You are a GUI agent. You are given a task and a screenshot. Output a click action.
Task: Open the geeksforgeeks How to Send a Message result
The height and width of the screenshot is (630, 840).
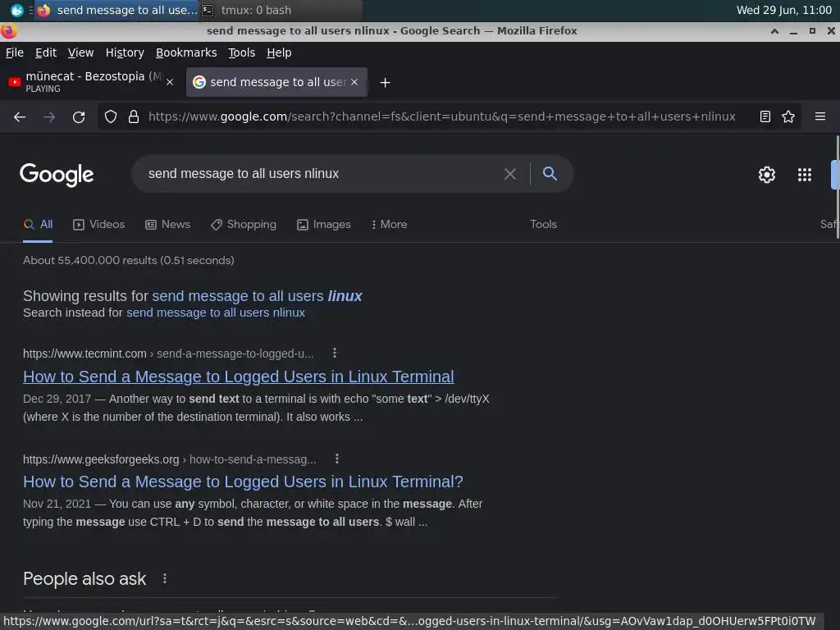(x=243, y=482)
